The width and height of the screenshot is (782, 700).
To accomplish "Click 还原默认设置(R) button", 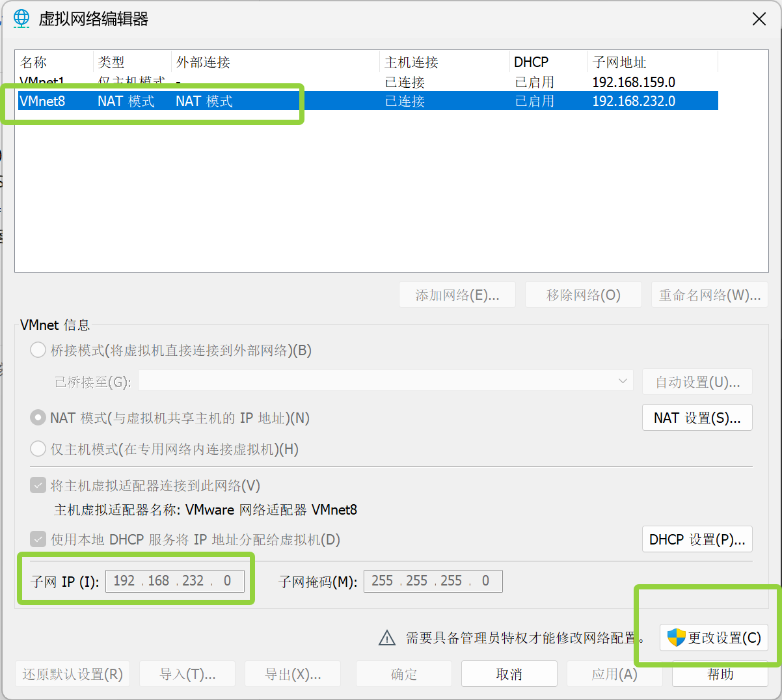I will (x=73, y=674).
